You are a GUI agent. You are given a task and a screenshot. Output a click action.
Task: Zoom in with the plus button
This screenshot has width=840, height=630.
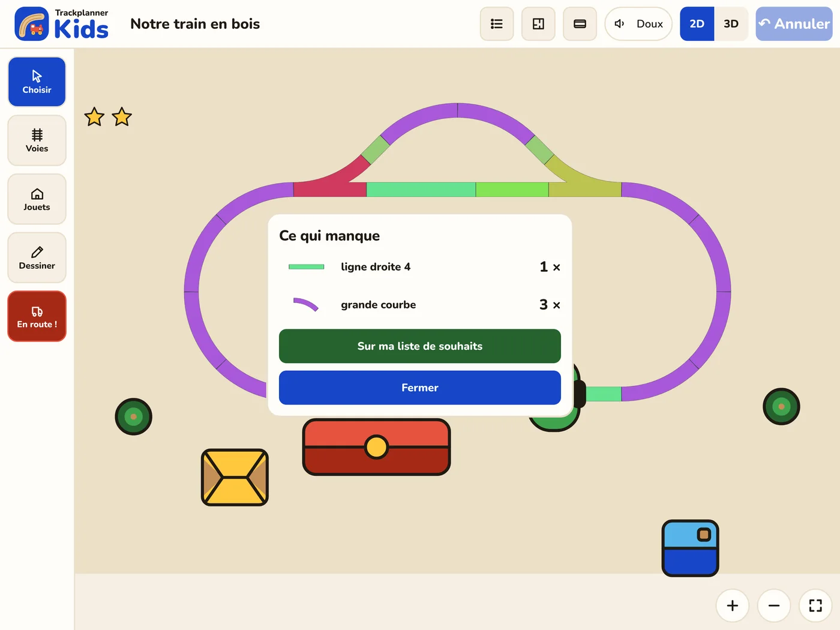pyautogui.click(x=732, y=605)
